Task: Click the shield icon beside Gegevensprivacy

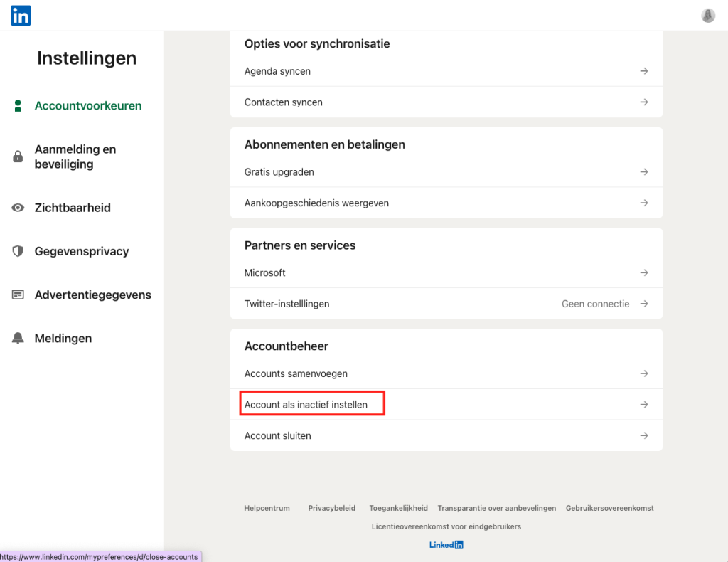Action: tap(18, 251)
